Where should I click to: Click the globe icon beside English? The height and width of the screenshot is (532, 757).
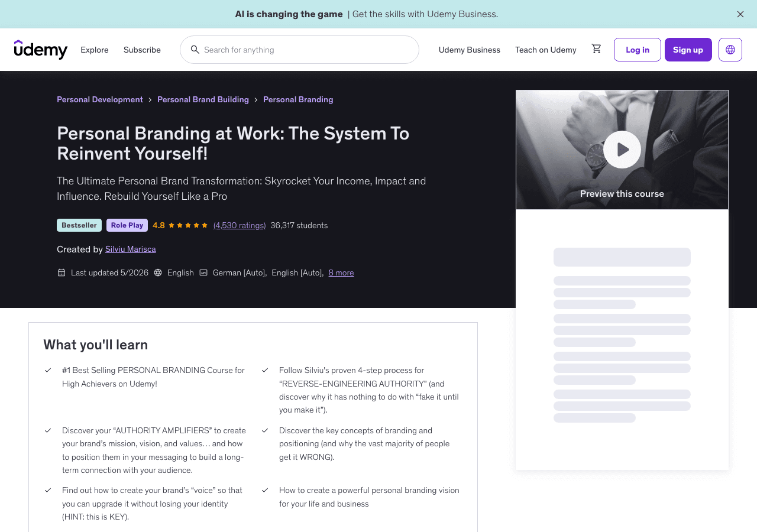coord(158,273)
